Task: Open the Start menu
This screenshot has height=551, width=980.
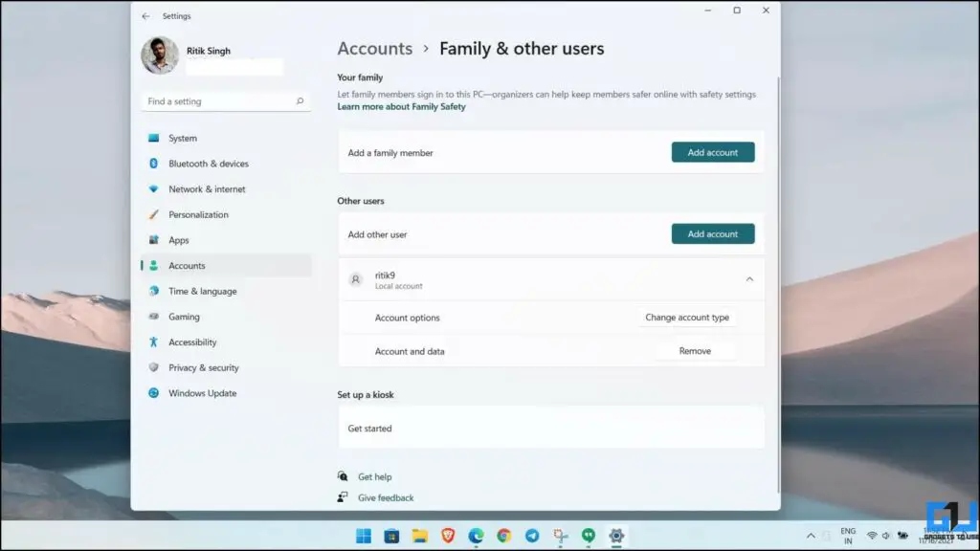Action: (x=363, y=536)
